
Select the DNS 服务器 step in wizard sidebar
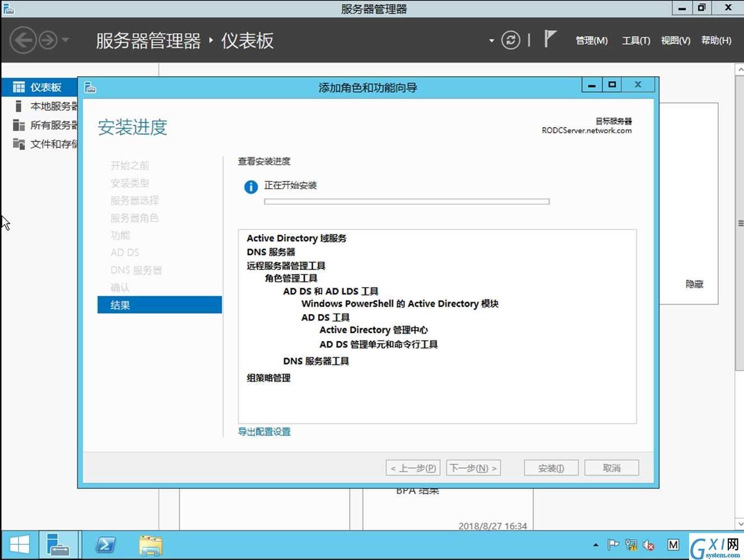pos(136,270)
